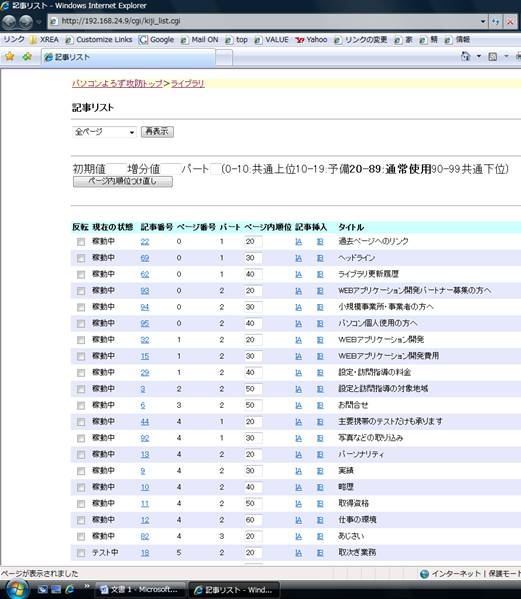
Task: Click insert icon A in 取次ぎ業務 row
Action: click(x=298, y=553)
